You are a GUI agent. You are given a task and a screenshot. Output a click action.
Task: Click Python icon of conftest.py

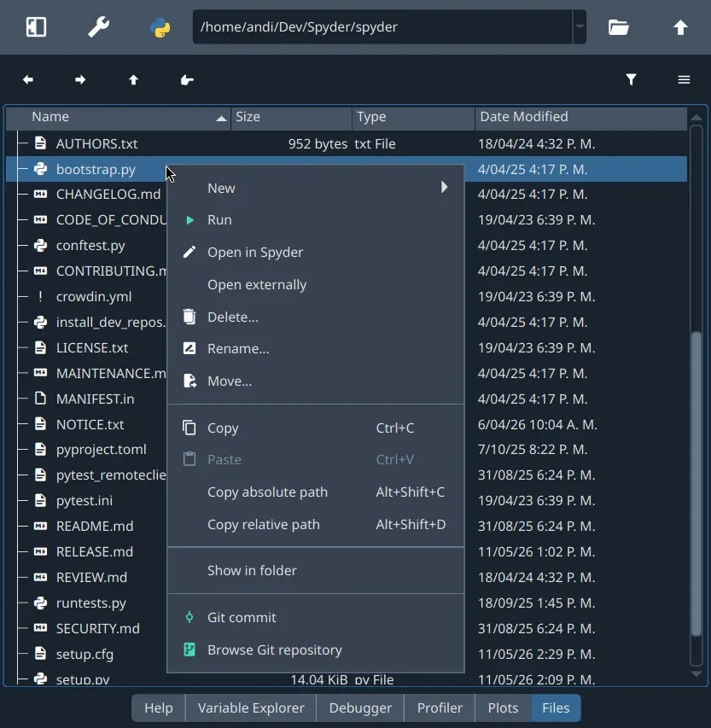pyautogui.click(x=40, y=245)
